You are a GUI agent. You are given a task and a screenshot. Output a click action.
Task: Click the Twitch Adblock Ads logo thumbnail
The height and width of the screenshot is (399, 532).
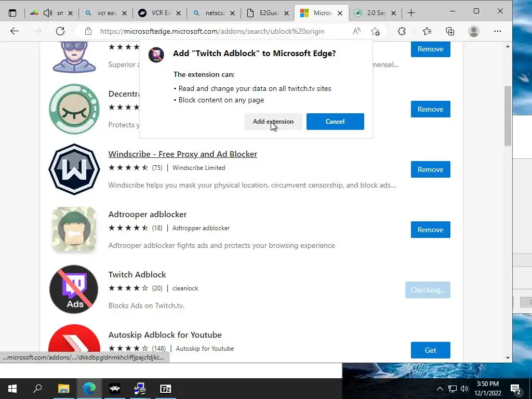74,289
